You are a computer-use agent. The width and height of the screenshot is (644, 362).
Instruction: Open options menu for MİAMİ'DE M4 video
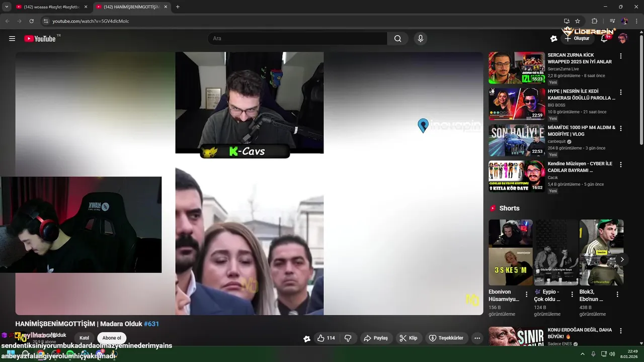[621, 129]
